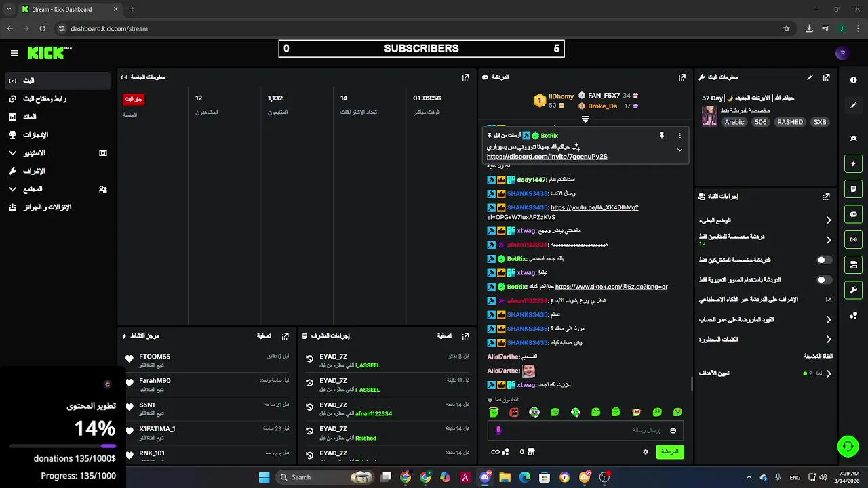This screenshot has height=488, width=868.
Task: Click the camera layout icon in the right rail
Action: pyautogui.click(x=853, y=264)
